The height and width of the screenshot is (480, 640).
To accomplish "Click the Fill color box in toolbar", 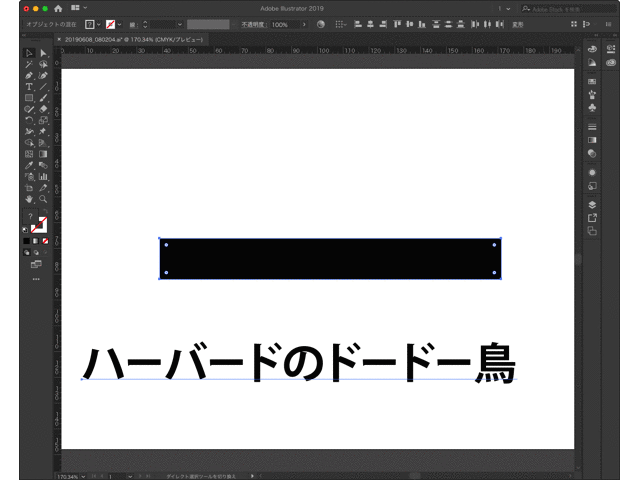I will pyautogui.click(x=30, y=216).
